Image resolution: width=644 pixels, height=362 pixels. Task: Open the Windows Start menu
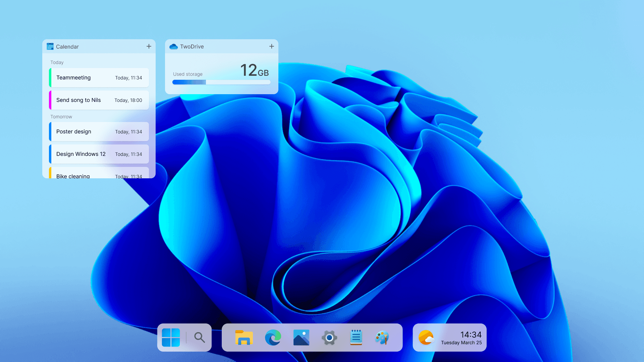(x=171, y=337)
